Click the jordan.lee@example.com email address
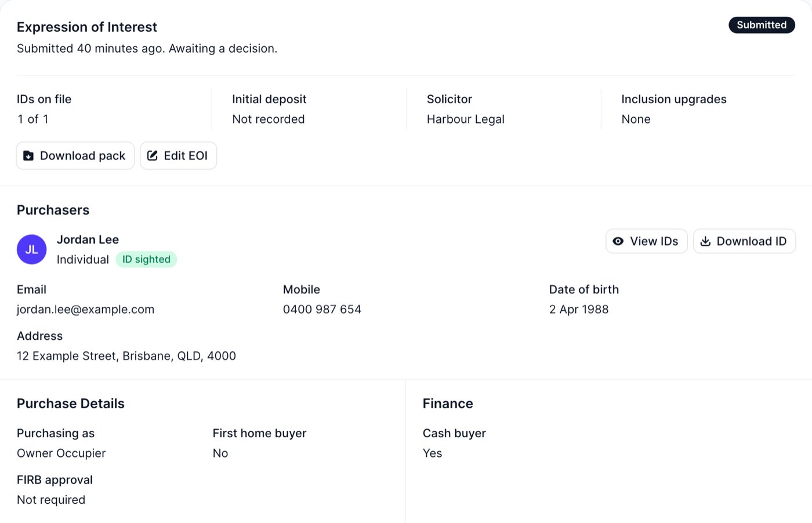Screen dimensions: 812x523 (86, 310)
